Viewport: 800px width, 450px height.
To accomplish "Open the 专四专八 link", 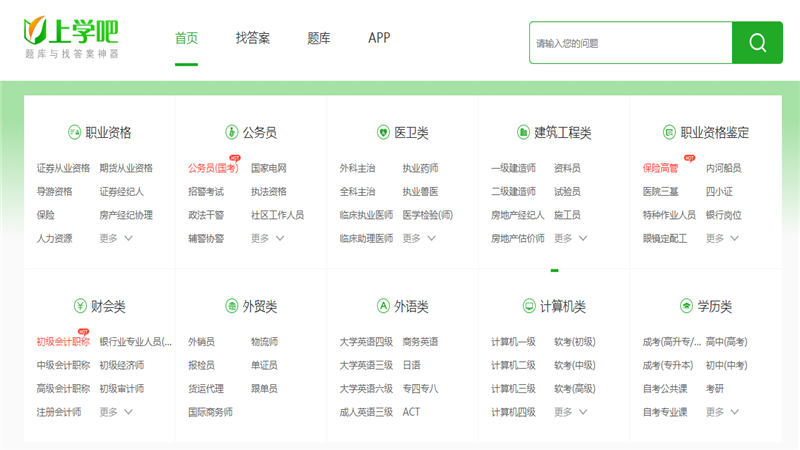I will pyautogui.click(x=420, y=388).
